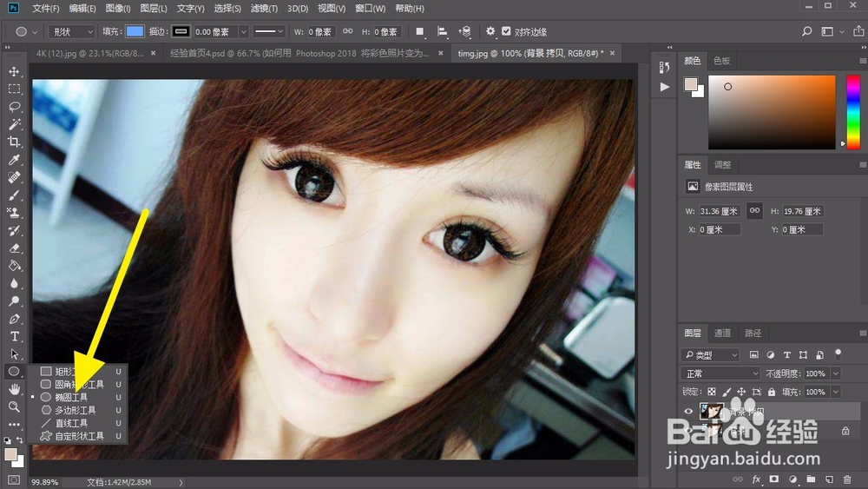Open the stroke line style dropdown
The image size is (868, 489).
coord(269,31)
